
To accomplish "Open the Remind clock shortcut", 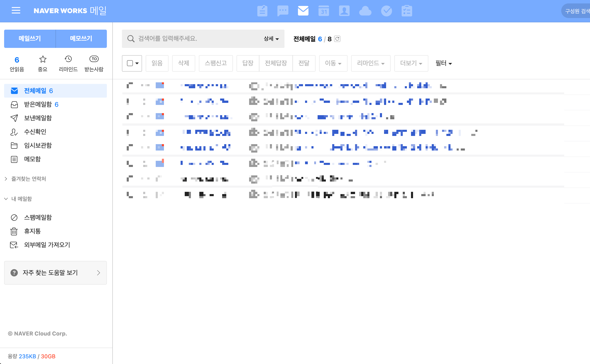I will pyautogui.click(x=68, y=64).
